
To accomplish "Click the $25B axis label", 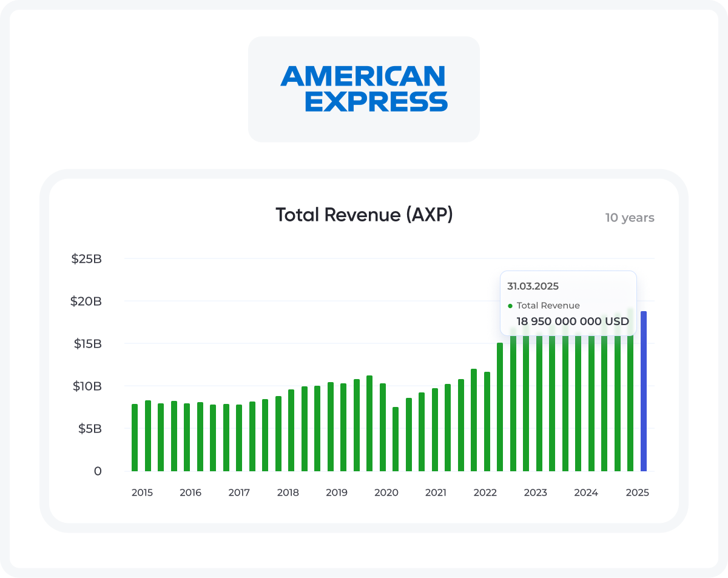I will point(87,259).
